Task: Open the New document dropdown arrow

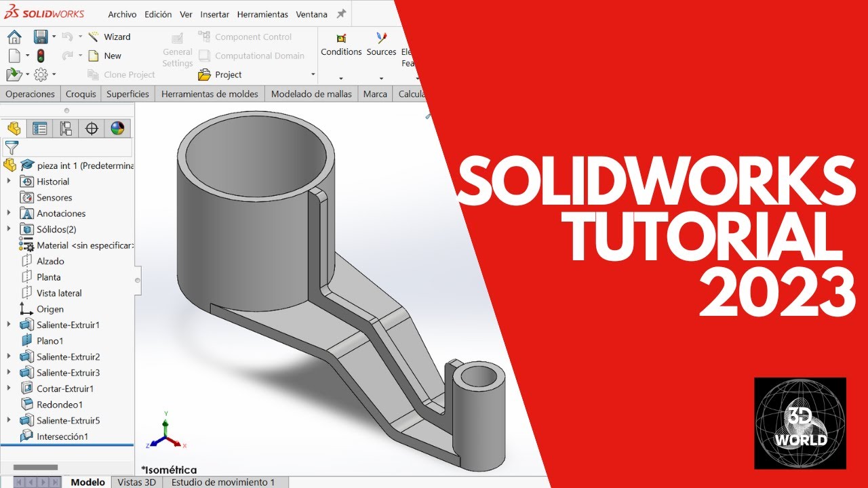Action: click(x=27, y=56)
